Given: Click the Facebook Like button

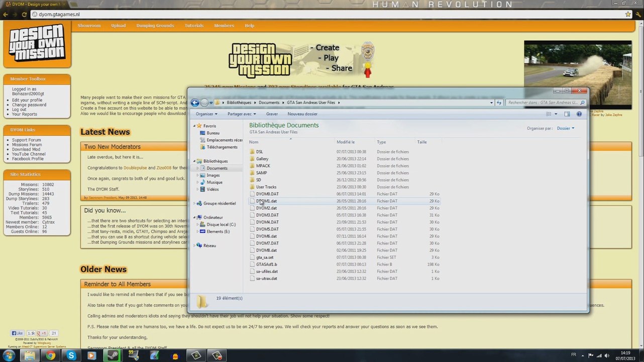Looking at the screenshot, I should click(x=18, y=333).
